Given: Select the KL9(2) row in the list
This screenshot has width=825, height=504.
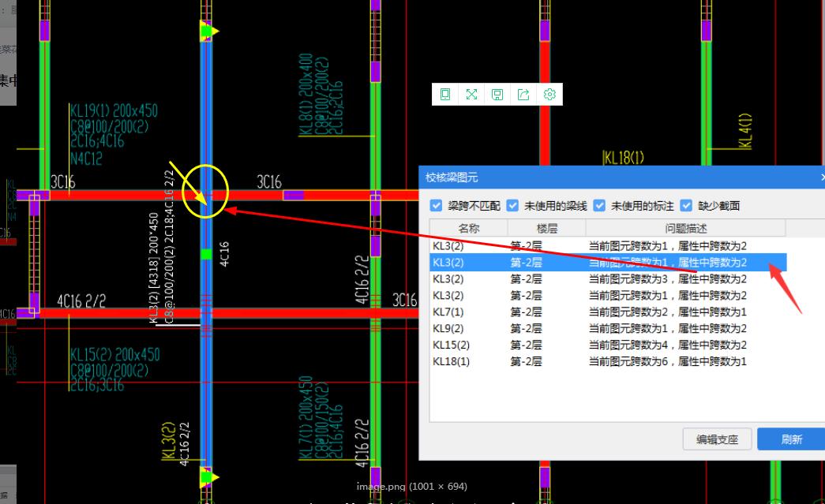Looking at the screenshot, I should point(608,328).
